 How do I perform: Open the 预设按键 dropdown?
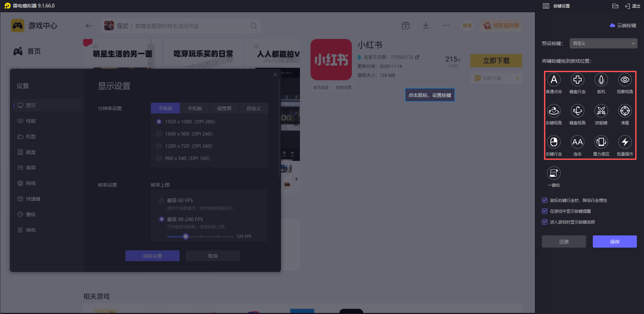click(604, 43)
